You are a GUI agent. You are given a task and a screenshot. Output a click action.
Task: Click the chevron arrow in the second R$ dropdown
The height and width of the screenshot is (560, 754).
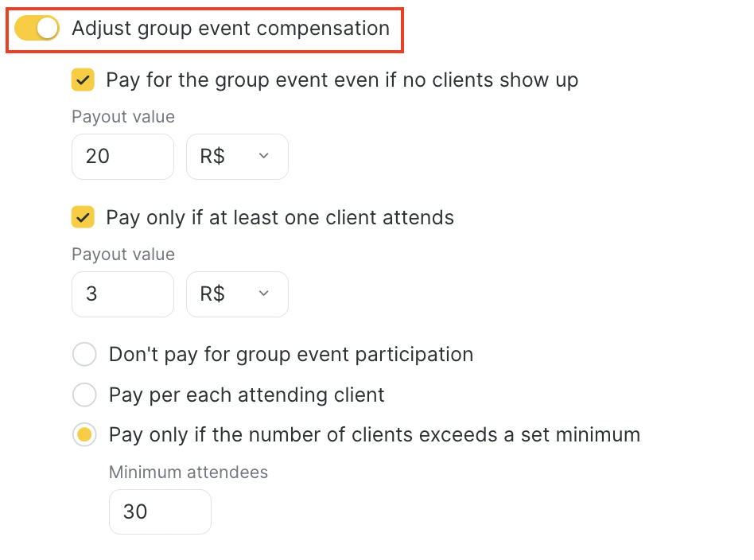pyautogui.click(x=264, y=294)
